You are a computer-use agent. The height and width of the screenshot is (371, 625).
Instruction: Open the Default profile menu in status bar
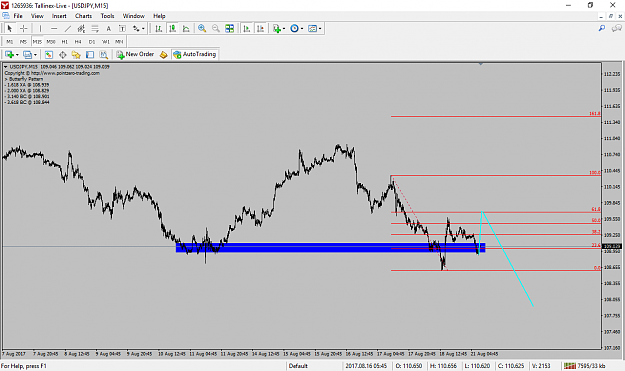click(x=298, y=366)
